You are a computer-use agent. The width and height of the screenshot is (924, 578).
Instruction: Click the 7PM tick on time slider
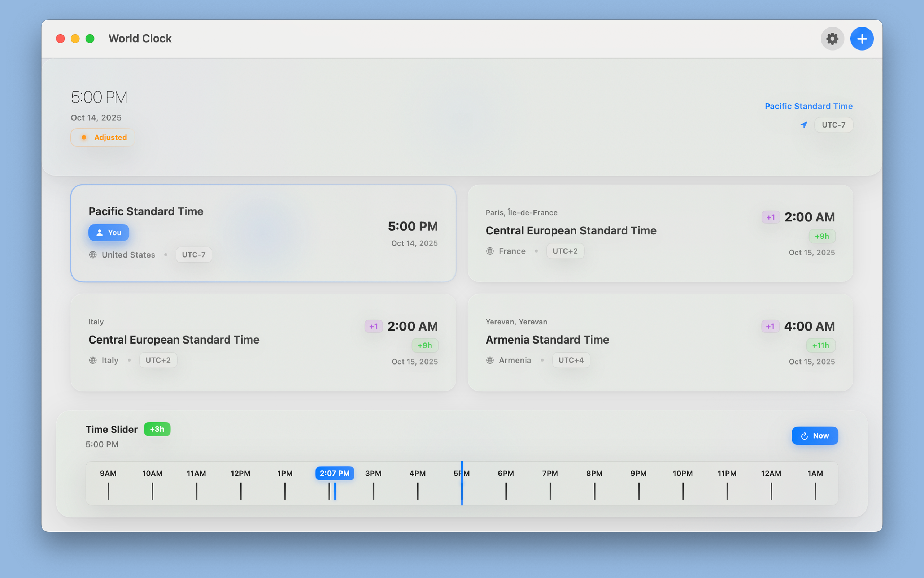(550, 491)
